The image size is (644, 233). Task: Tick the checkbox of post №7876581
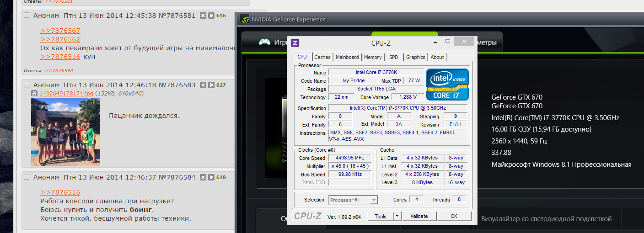pyautogui.click(x=27, y=16)
